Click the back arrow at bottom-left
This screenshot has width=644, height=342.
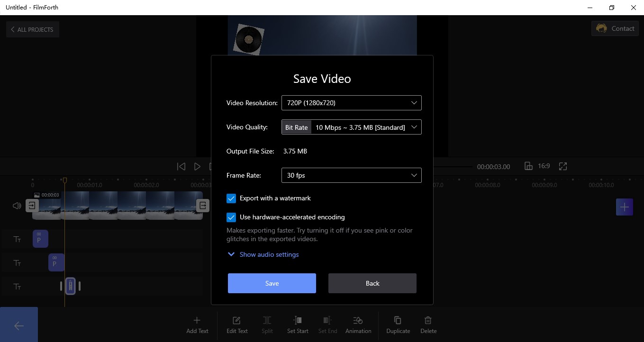pos(19,325)
